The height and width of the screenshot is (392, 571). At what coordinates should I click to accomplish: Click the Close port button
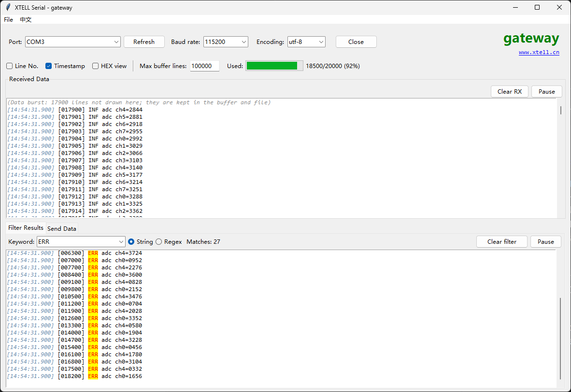pos(356,42)
